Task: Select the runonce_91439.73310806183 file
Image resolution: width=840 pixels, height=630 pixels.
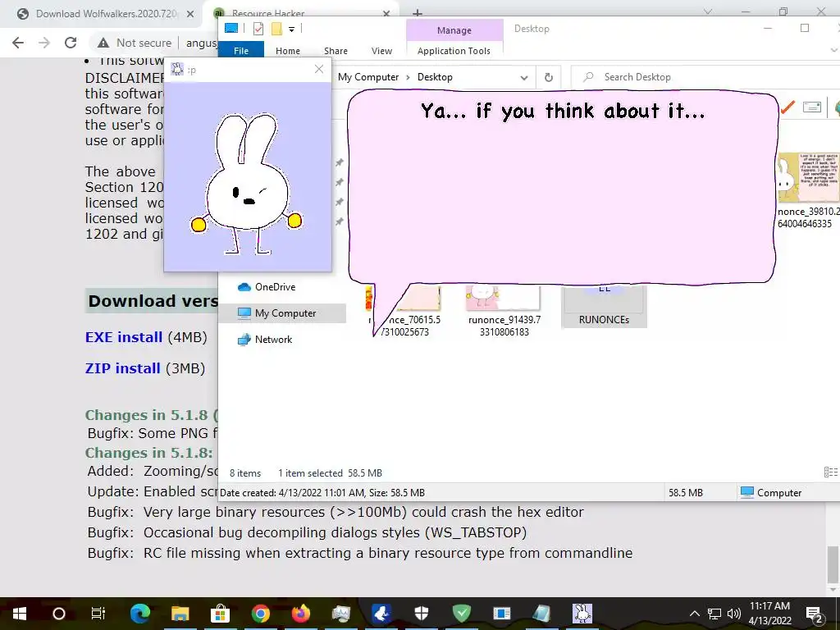Action: point(504,312)
